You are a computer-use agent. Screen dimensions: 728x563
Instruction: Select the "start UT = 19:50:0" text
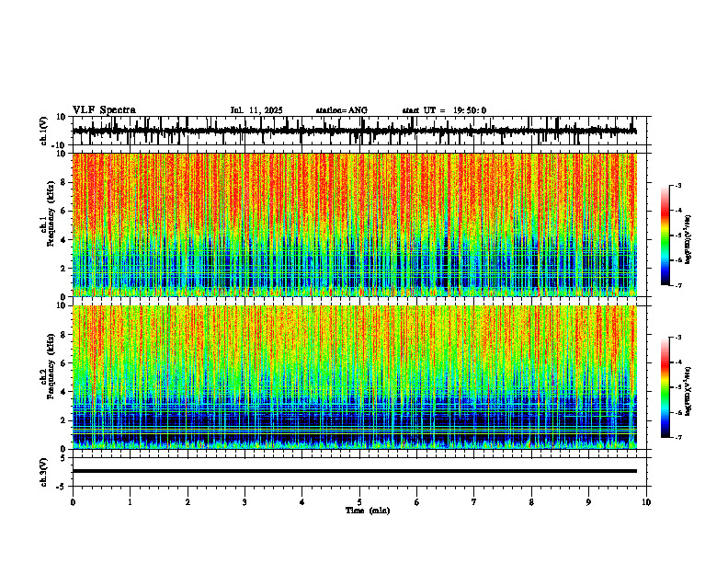(444, 110)
